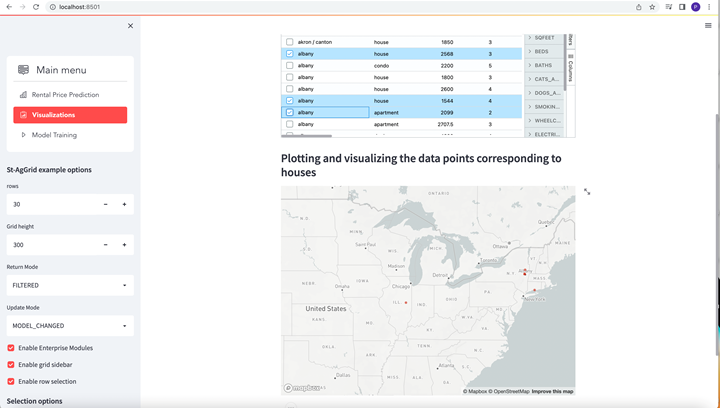Go to Model Training menu item
Image resolution: width=720 pixels, height=408 pixels.
[53, 135]
